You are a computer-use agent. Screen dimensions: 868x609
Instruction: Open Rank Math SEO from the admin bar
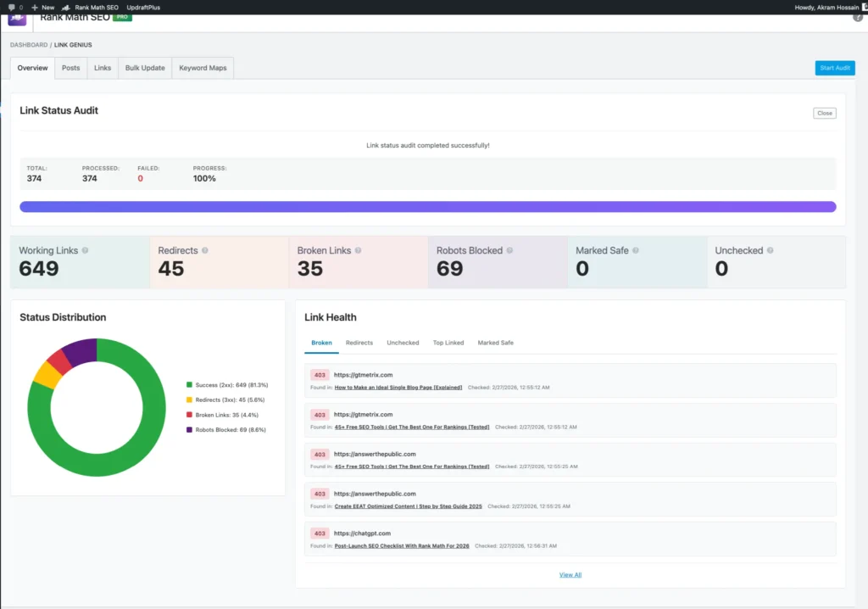tap(97, 7)
